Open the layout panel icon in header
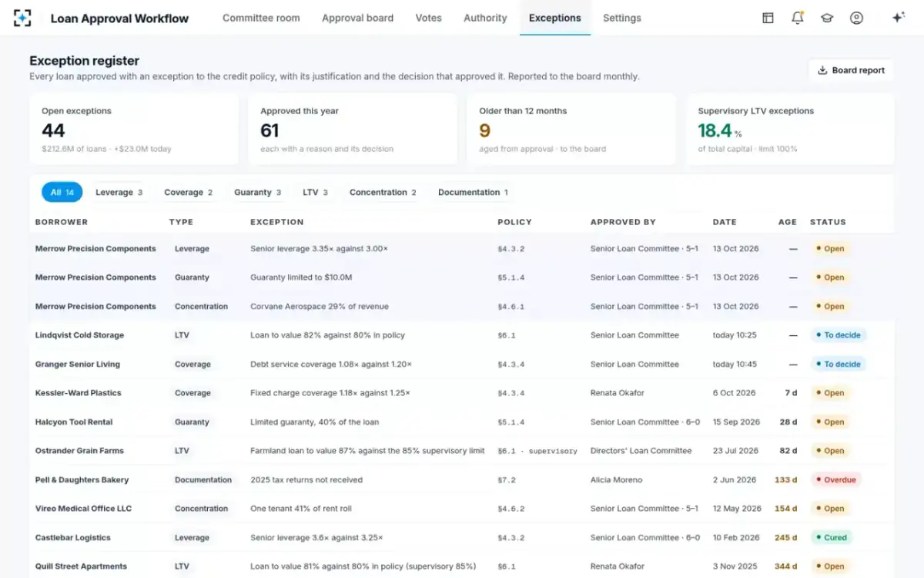The width and height of the screenshot is (924, 578). pyautogui.click(x=768, y=18)
